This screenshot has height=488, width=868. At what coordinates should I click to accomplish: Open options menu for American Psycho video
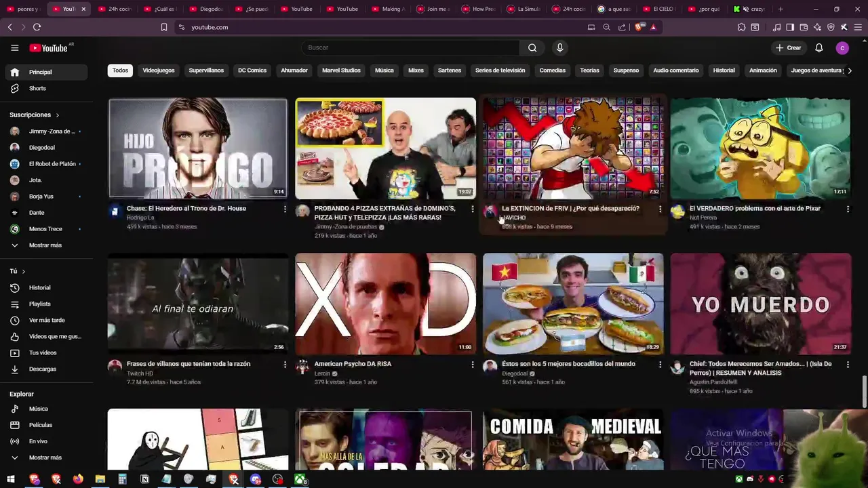[473, 364]
